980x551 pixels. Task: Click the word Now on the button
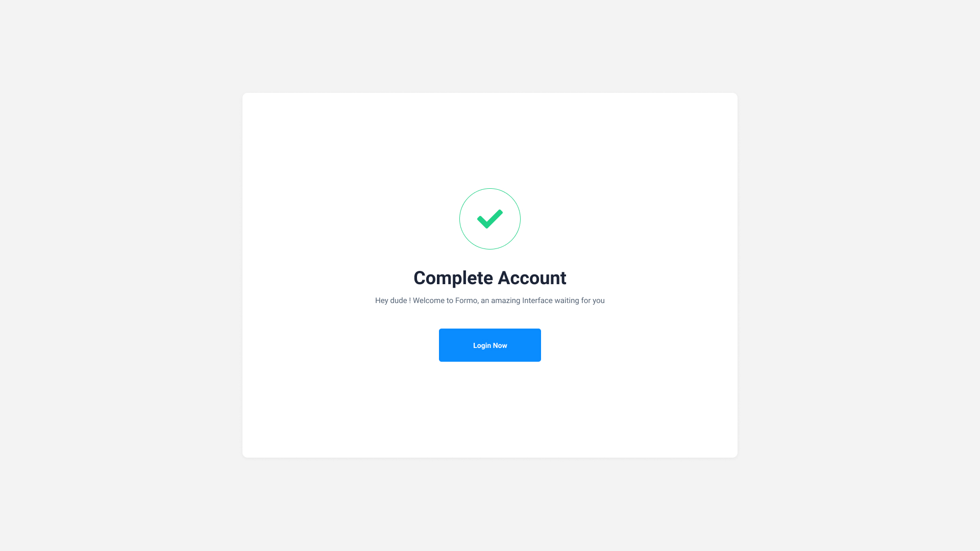coord(500,345)
